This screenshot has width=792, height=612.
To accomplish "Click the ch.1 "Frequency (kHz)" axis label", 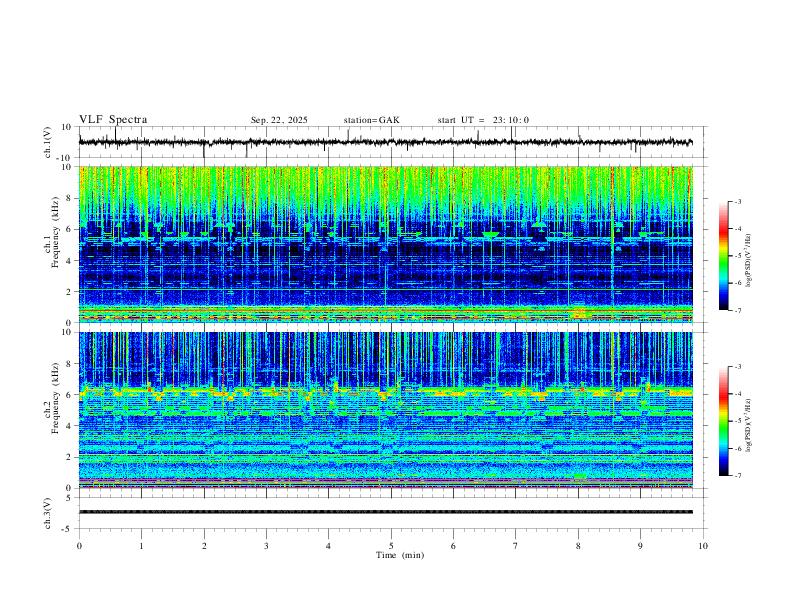I will [x=55, y=233].
